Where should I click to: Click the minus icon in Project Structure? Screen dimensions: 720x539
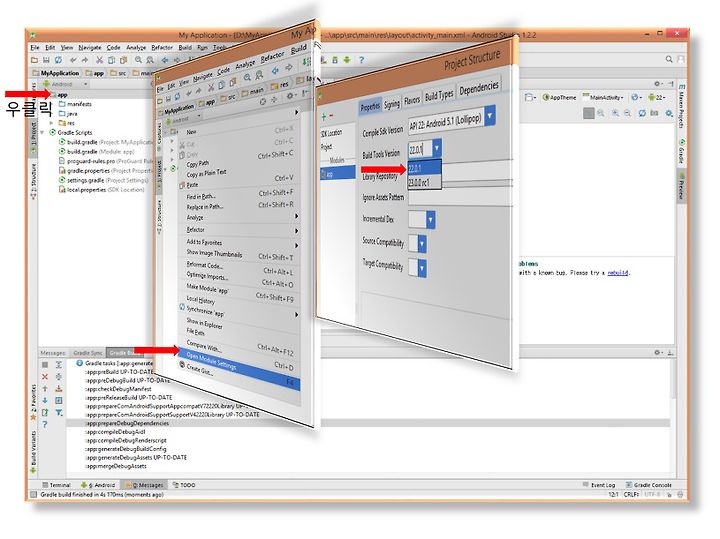click(332, 116)
